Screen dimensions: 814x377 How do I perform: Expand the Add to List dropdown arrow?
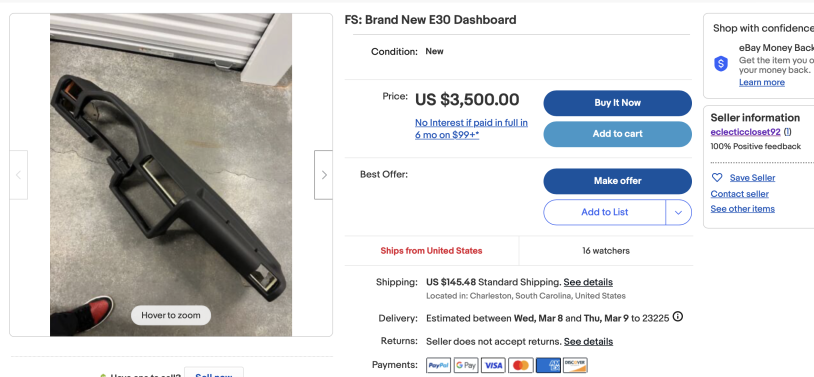(x=679, y=212)
